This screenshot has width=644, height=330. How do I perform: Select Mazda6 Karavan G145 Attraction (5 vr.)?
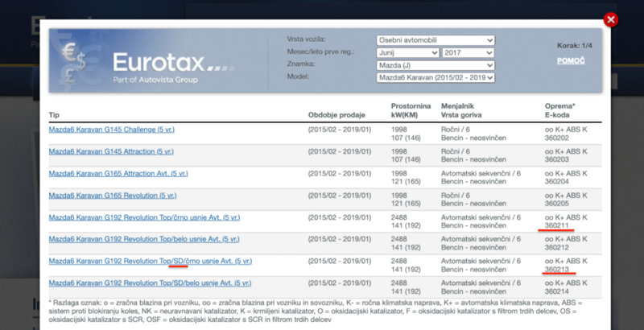point(109,151)
